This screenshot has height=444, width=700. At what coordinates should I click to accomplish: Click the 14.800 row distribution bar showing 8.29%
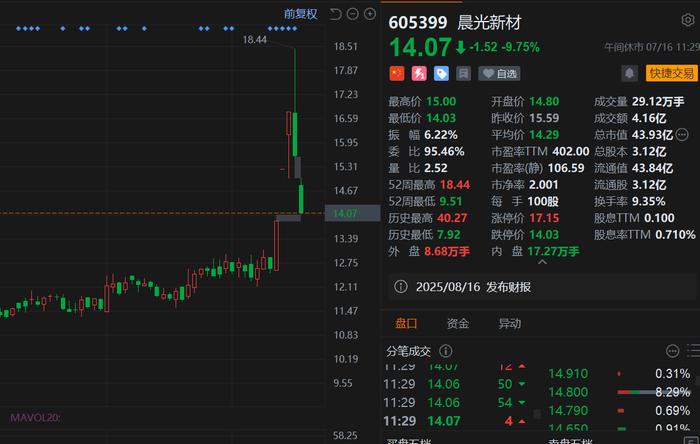tap(654, 392)
